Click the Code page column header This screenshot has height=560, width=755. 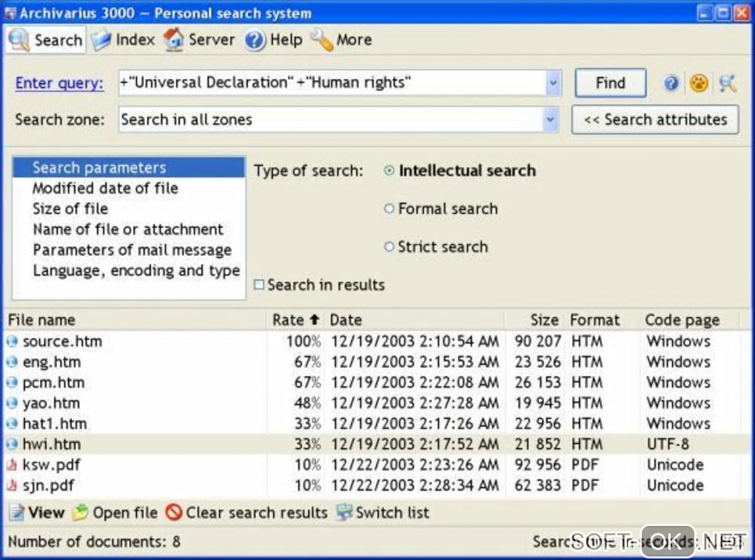click(688, 320)
